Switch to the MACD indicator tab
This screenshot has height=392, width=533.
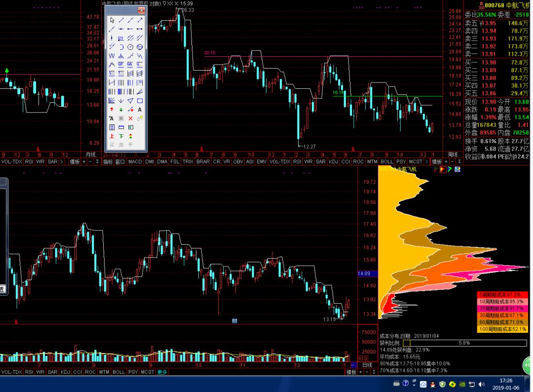click(x=135, y=161)
